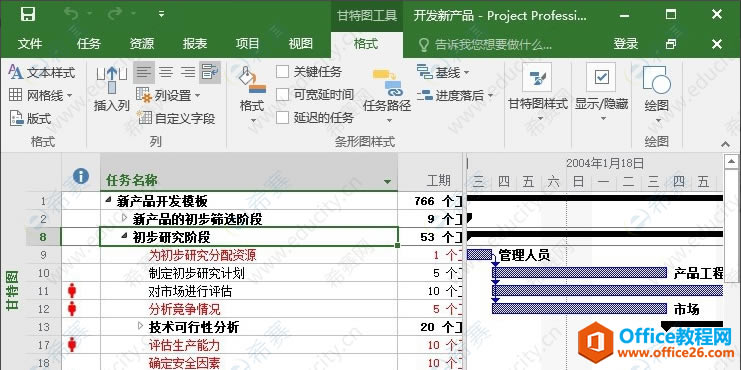The height and width of the screenshot is (370, 741).
Task: Click the 插入列 insert column icon
Action: 112,80
